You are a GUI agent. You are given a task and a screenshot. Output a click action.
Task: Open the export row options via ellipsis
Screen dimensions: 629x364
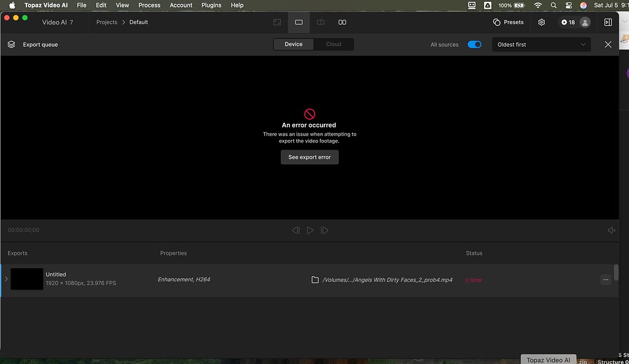pyautogui.click(x=606, y=279)
